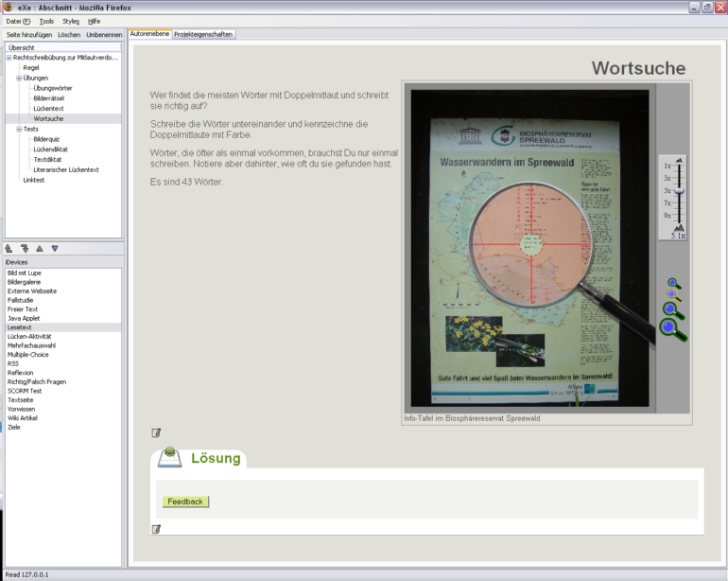Screen dimensions: 728x581
Task: Select Bilderquiz in the outline tree
Action: pyautogui.click(x=46, y=139)
